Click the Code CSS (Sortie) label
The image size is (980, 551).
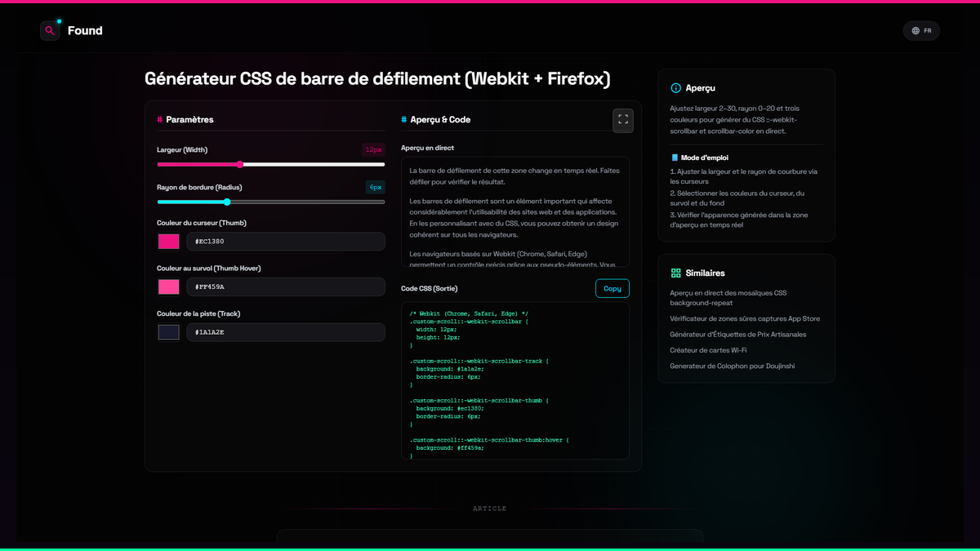click(x=430, y=288)
